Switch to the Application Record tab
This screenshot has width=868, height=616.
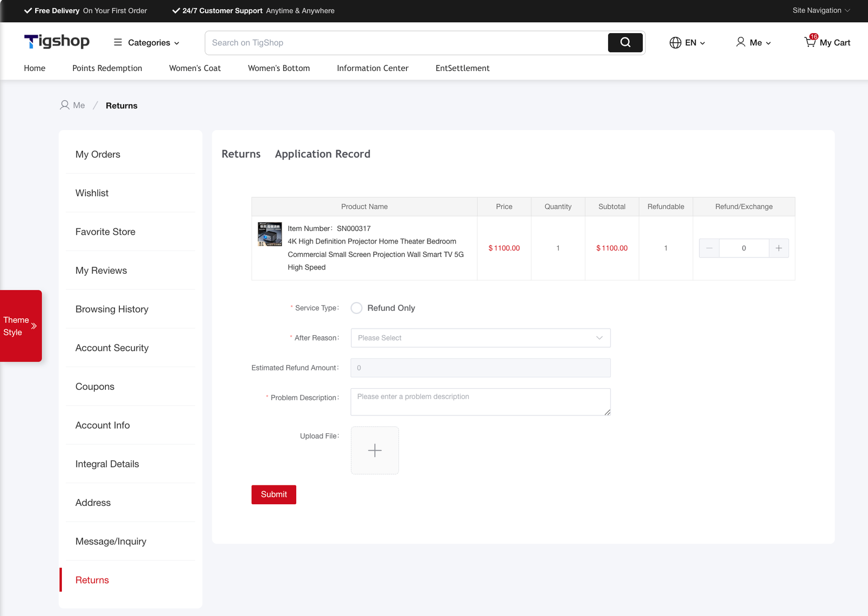click(322, 154)
